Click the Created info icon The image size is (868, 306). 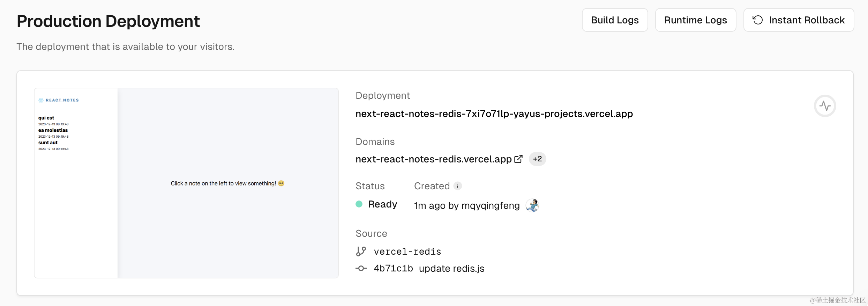[x=458, y=186]
